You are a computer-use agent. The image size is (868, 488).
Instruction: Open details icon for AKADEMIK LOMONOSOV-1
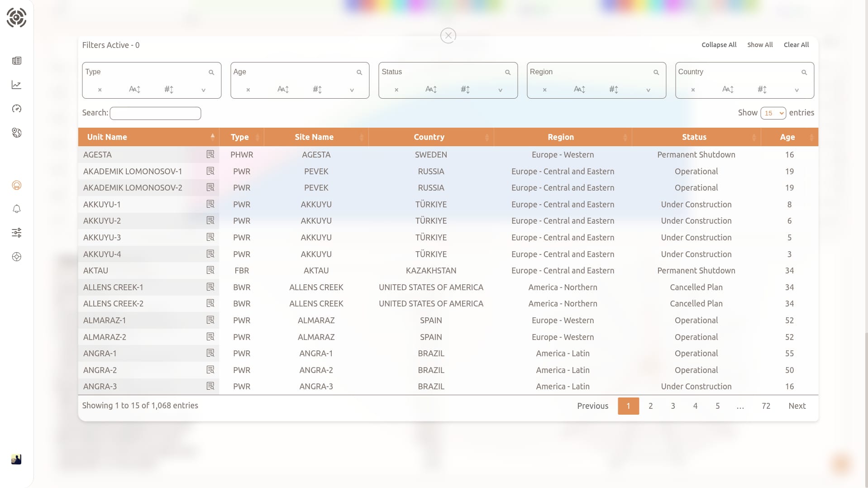(210, 171)
